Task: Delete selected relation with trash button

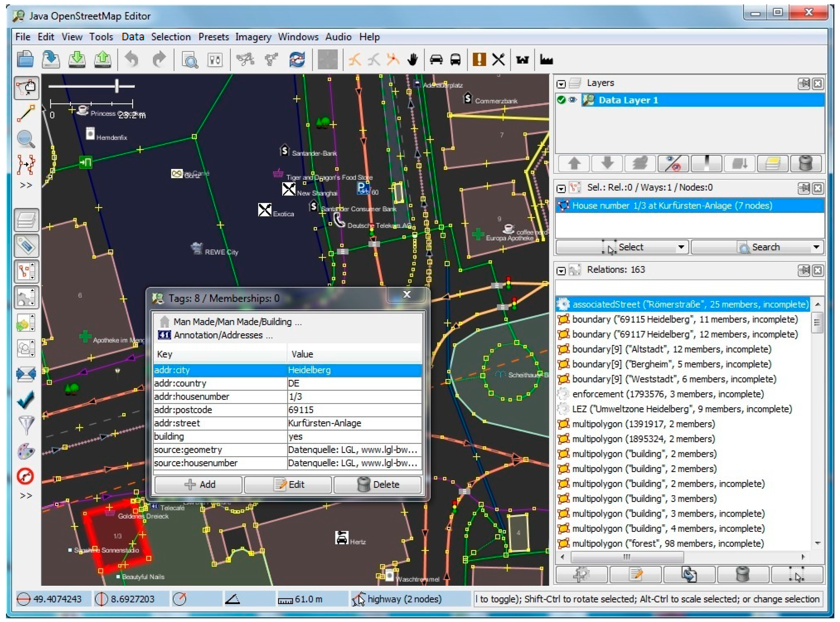Action: (x=742, y=575)
